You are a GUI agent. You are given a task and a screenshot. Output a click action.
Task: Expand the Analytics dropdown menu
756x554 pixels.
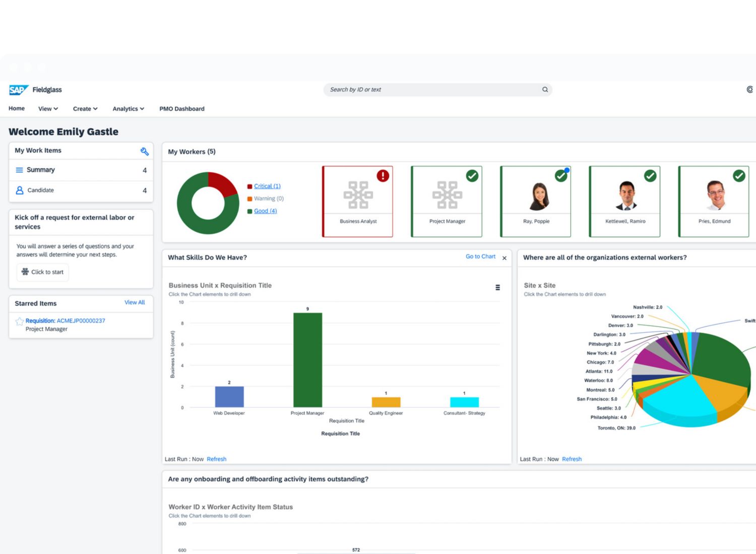click(x=128, y=109)
